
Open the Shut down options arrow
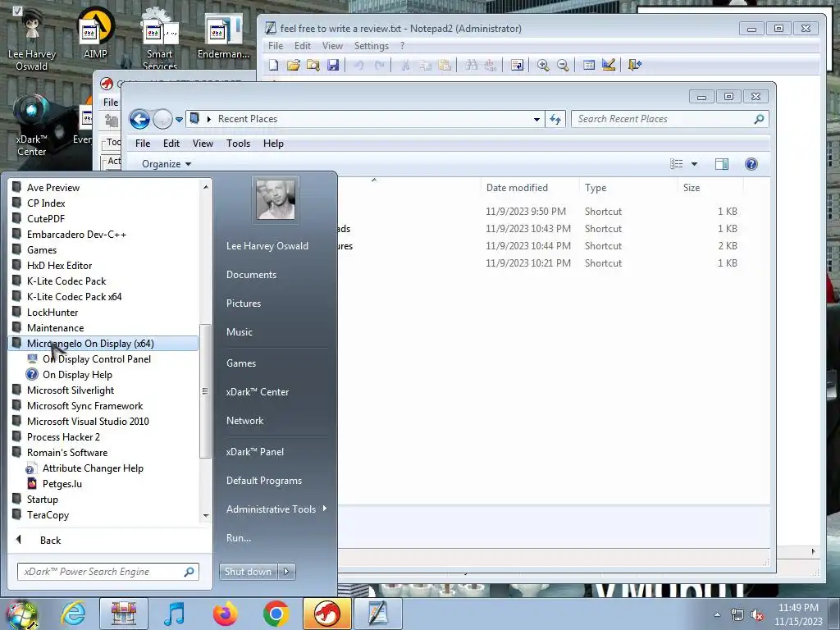(286, 572)
